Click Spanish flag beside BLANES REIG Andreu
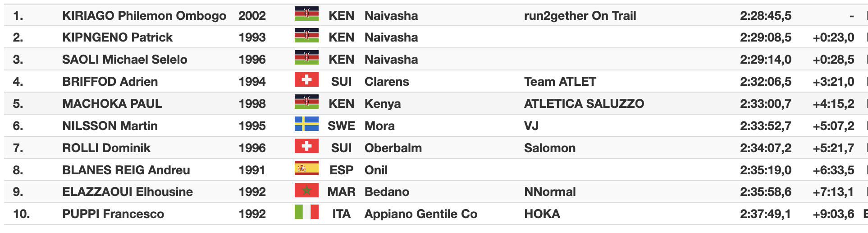 pos(306,168)
